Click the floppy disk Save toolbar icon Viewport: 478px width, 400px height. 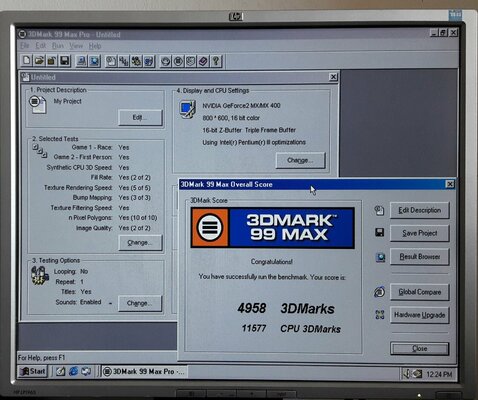pos(64,61)
